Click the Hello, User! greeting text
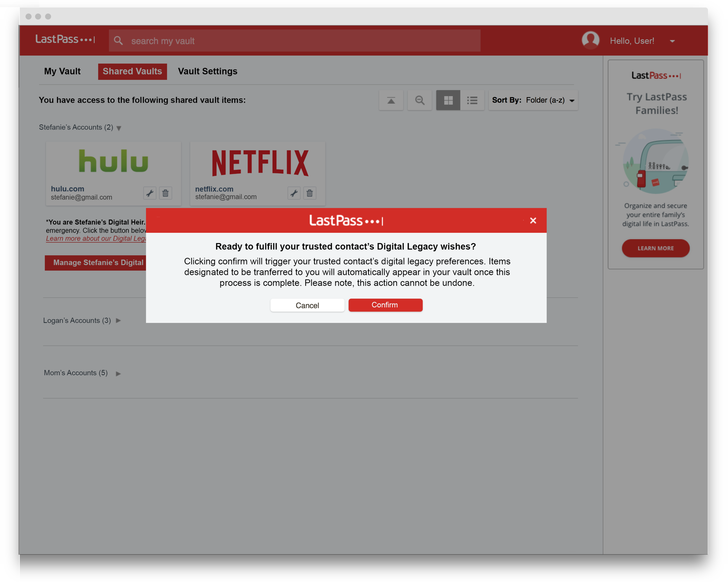Image resolution: width=728 pixels, height=582 pixels. (632, 41)
